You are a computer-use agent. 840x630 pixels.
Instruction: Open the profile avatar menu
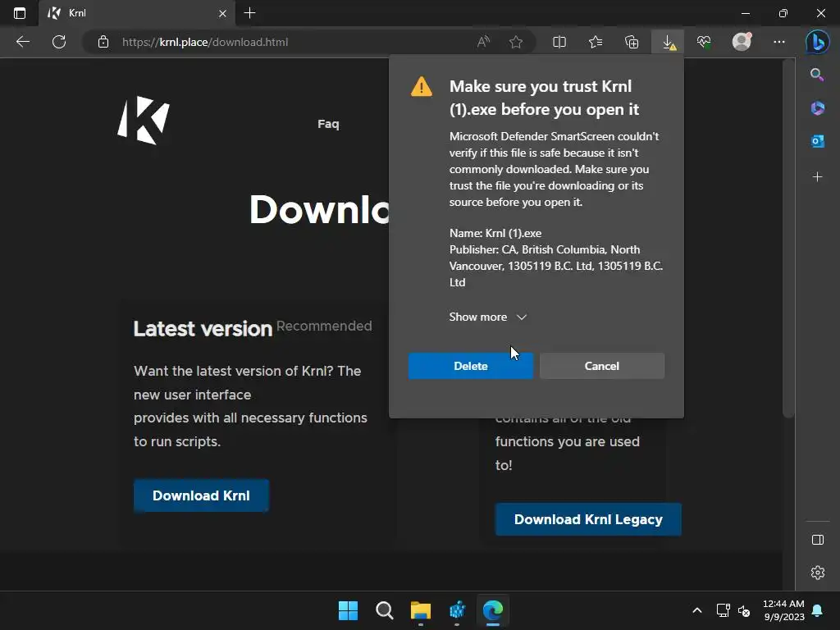pyautogui.click(x=742, y=42)
